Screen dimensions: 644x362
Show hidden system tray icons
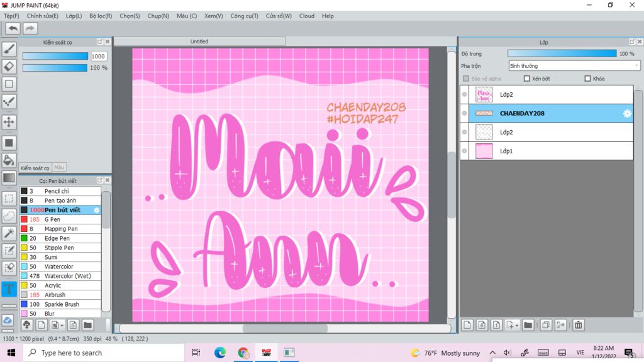[492, 353]
